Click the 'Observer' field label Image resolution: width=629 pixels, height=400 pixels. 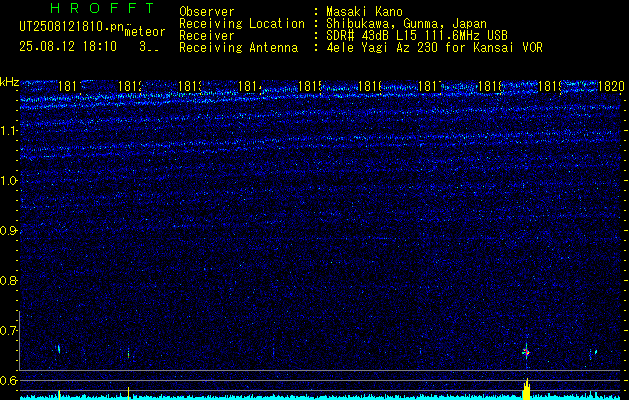point(207,11)
